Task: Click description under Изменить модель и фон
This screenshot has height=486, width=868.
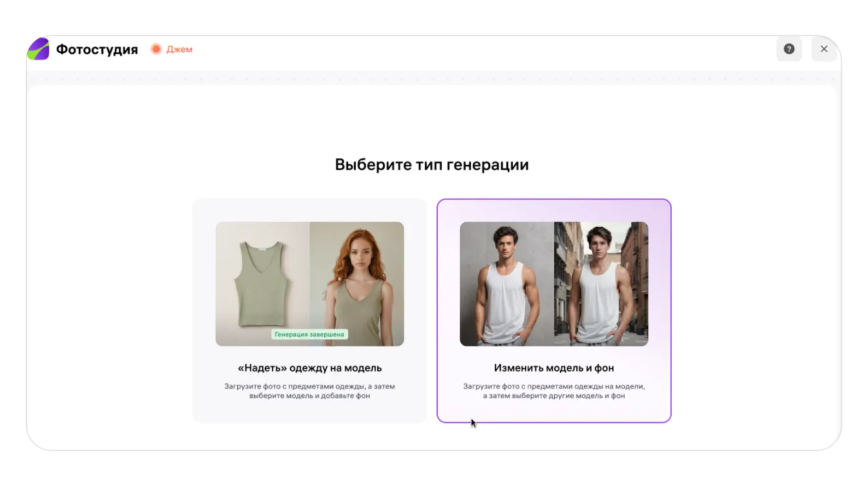Action: pyautogui.click(x=553, y=391)
